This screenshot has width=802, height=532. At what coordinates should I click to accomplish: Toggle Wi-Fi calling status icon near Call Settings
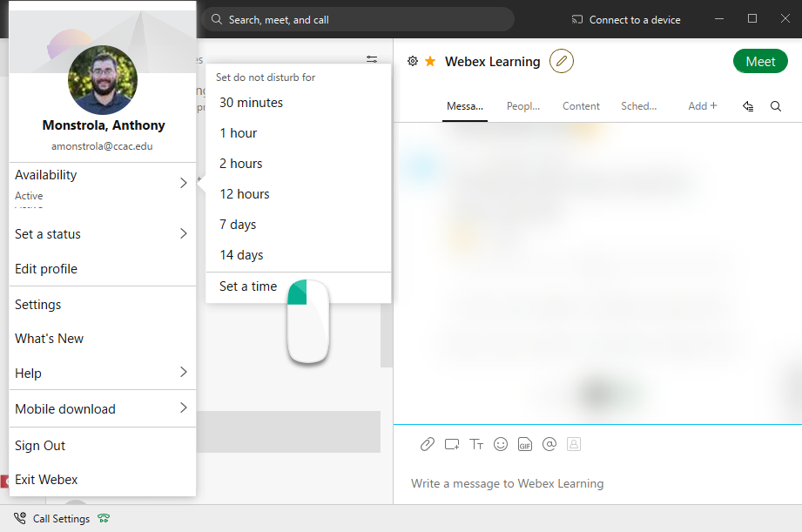(x=103, y=518)
